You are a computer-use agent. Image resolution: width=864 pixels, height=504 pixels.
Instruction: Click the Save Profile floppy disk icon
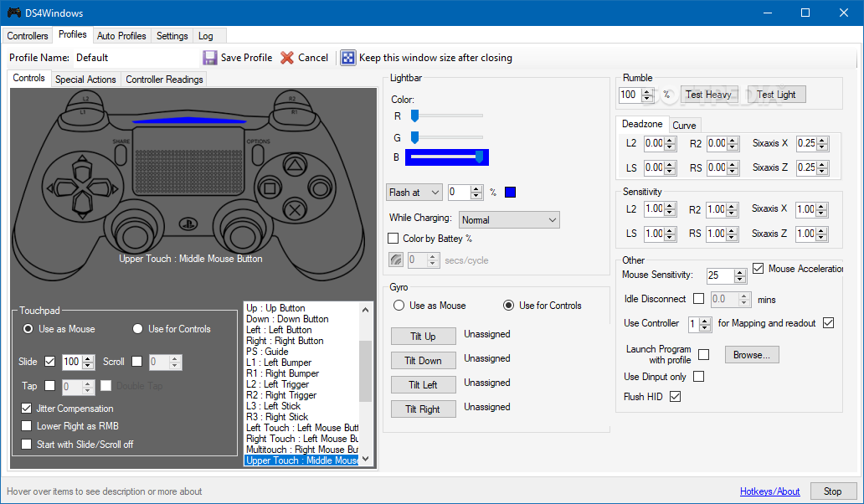pyautogui.click(x=210, y=58)
